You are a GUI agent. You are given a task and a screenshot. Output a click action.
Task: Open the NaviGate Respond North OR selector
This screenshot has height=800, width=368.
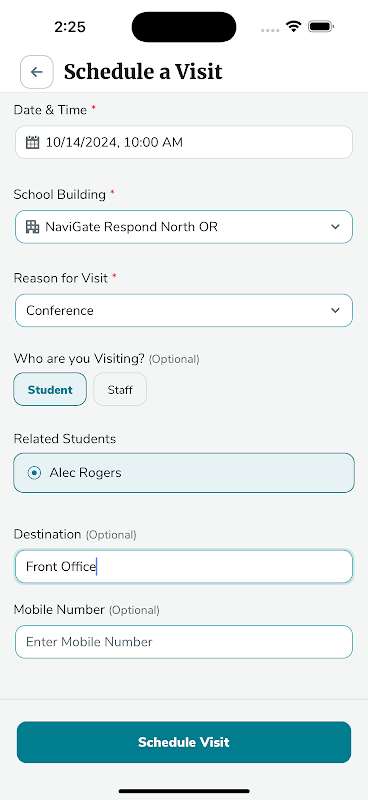[184, 227]
